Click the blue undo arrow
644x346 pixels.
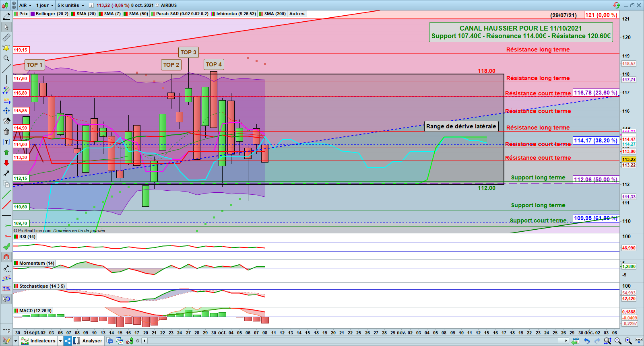587,341
